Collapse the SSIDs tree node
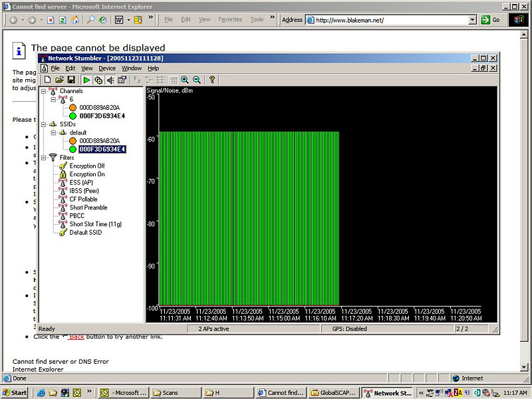This screenshot has height=399, width=532. coord(44,124)
